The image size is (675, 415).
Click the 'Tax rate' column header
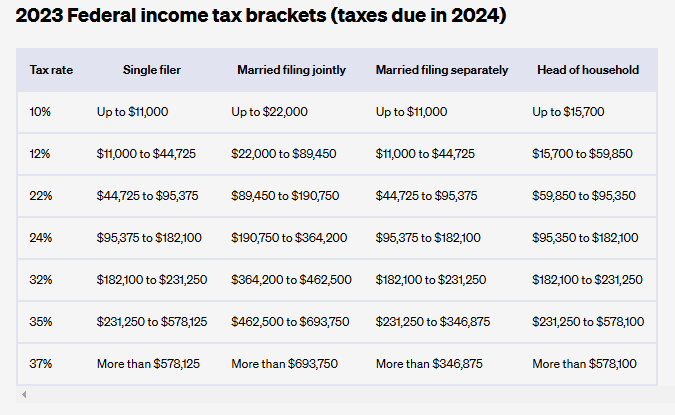(x=51, y=70)
